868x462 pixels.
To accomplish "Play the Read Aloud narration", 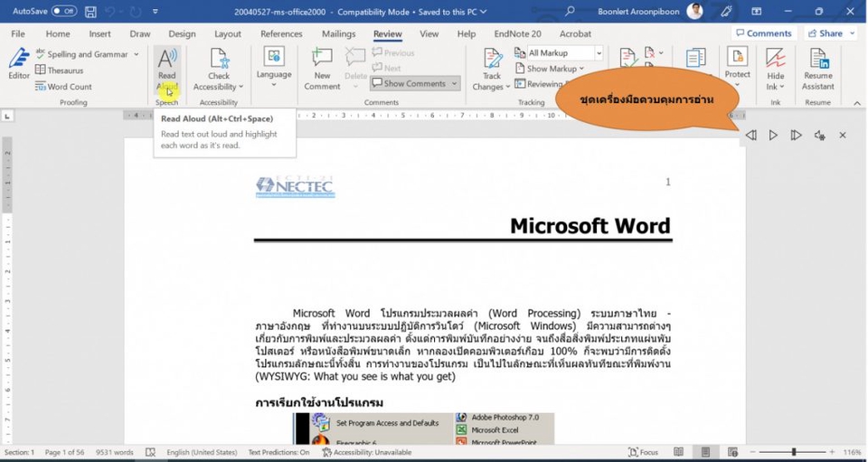I will point(773,135).
